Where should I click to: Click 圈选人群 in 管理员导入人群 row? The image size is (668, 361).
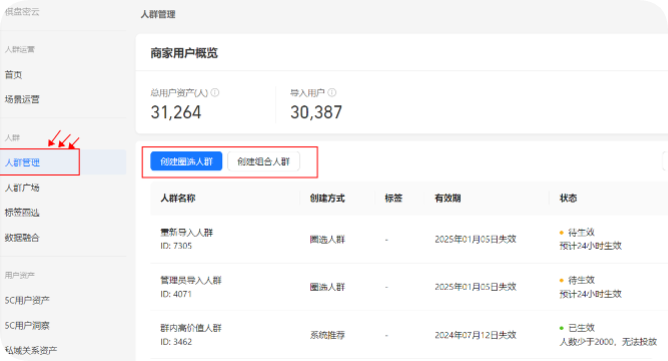click(x=327, y=287)
